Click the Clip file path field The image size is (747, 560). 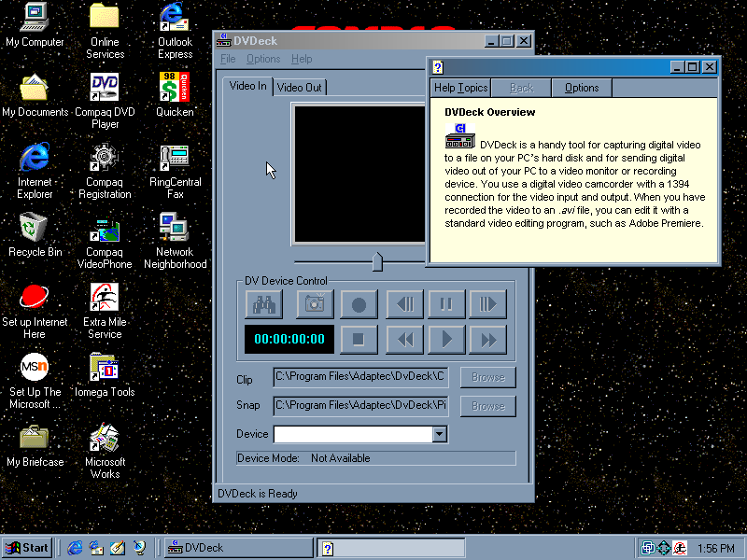[360, 377]
